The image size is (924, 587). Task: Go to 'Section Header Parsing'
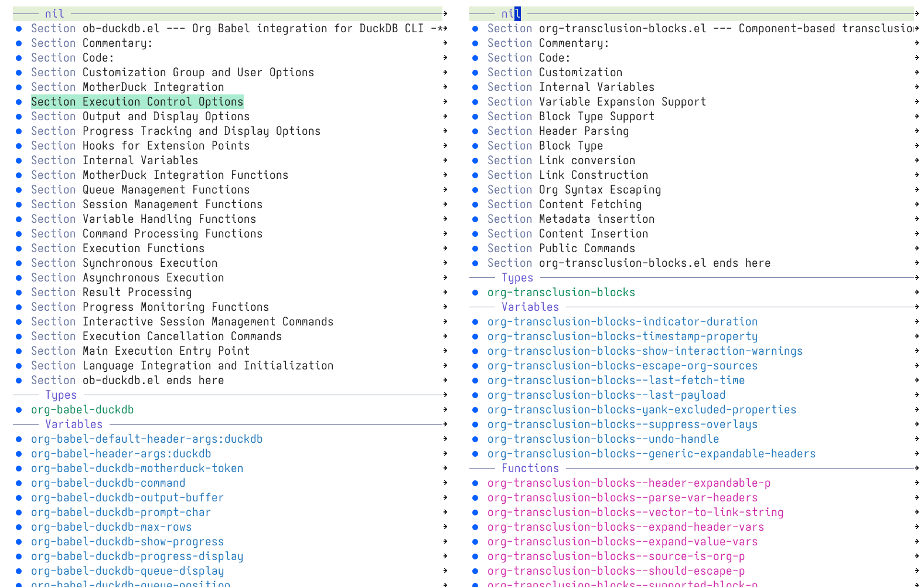point(558,131)
